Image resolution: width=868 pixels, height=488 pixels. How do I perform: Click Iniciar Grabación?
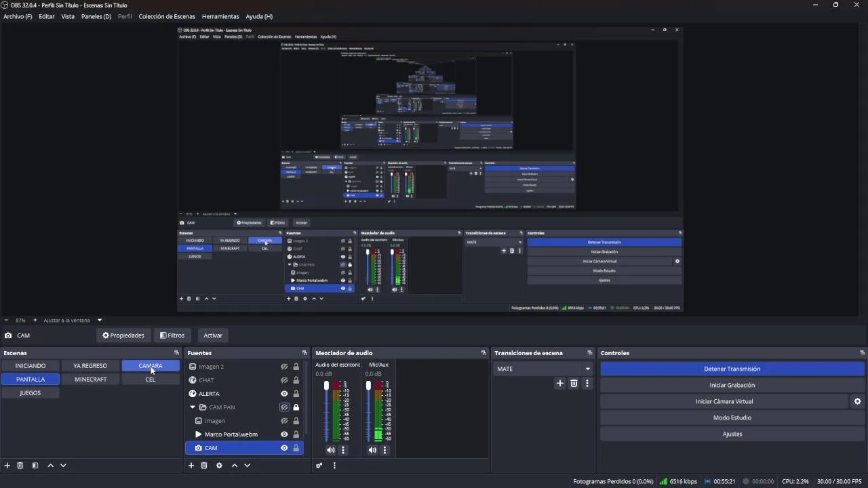pos(732,385)
